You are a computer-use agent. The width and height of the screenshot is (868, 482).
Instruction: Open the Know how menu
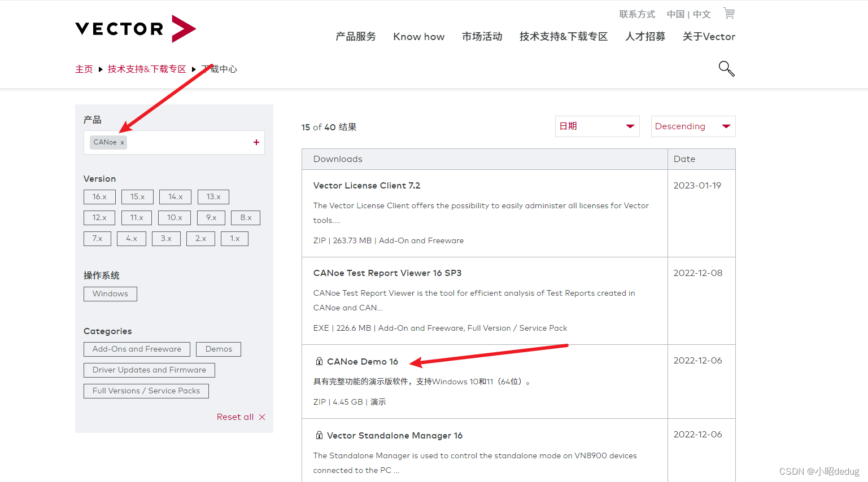pyautogui.click(x=419, y=37)
